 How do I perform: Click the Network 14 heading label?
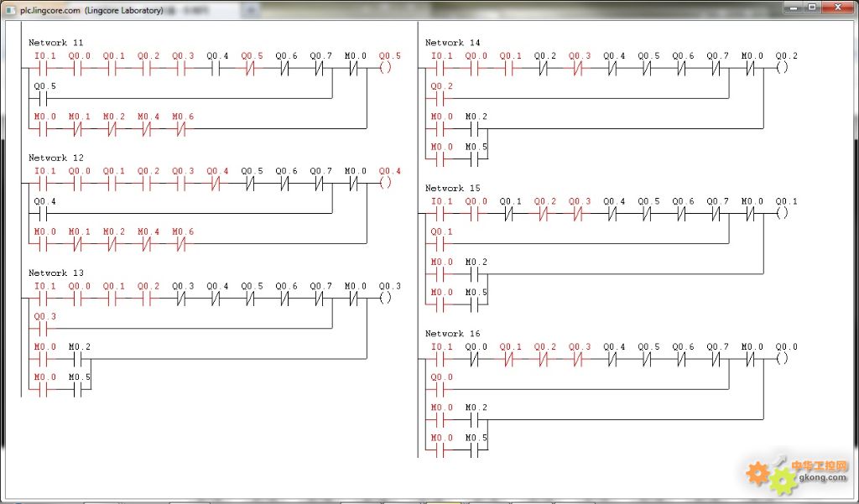pos(452,43)
